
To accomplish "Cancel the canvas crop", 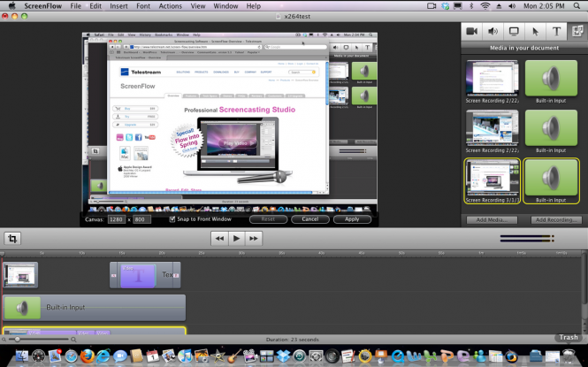I will coord(310,219).
